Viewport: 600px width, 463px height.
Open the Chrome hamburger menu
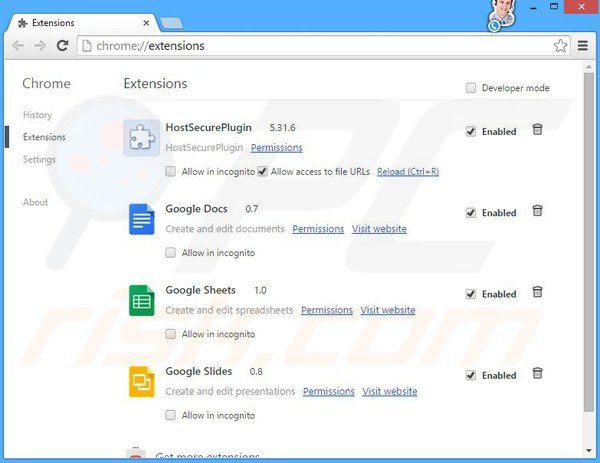(x=583, y=45)
